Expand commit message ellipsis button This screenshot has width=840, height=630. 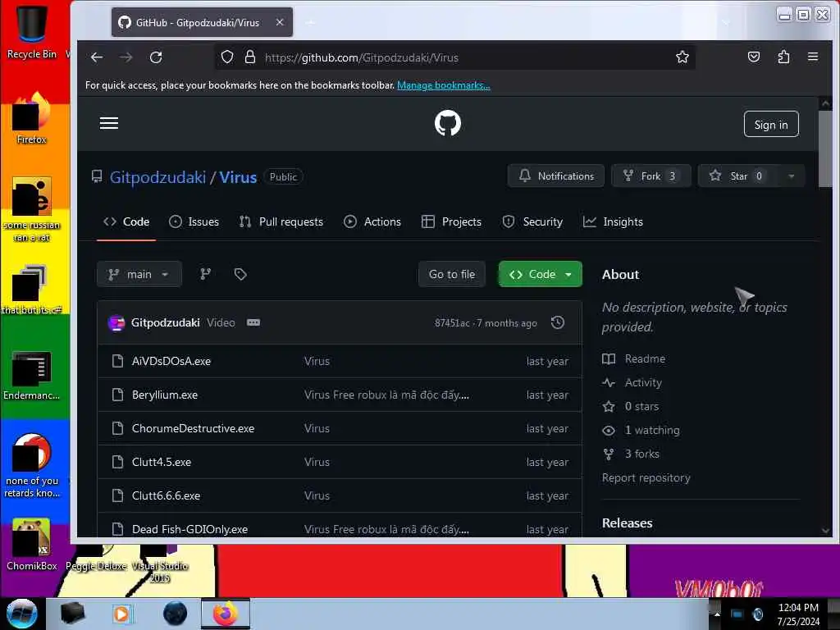click(253, 322)
